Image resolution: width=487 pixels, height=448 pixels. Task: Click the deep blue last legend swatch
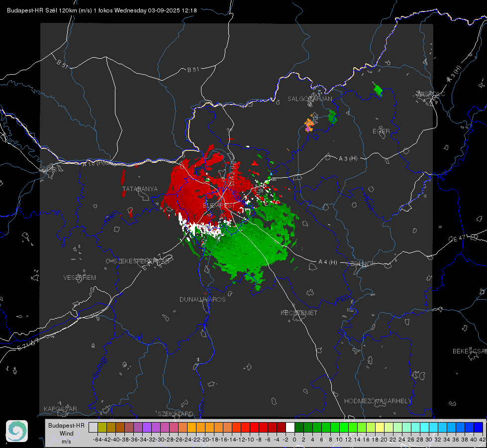(x=479, y=427)
